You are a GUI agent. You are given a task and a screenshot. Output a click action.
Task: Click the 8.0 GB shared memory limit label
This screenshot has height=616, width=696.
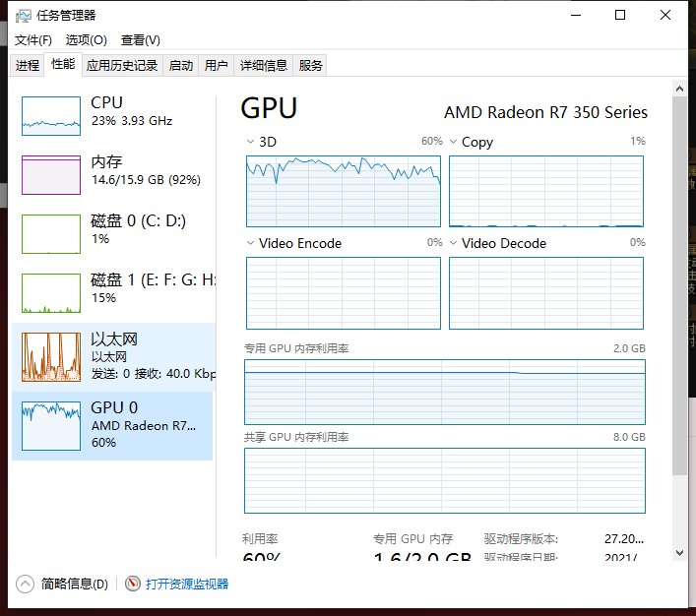629,437
